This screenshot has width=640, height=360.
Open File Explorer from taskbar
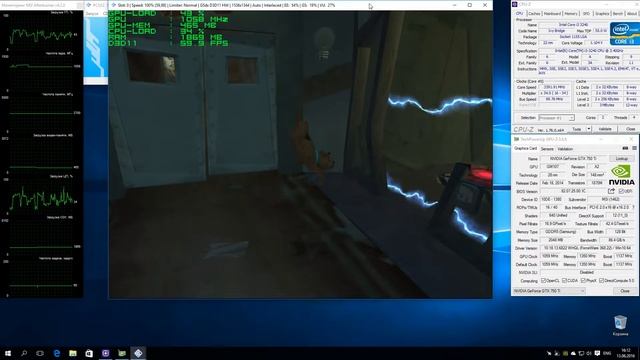click(x=73, y=353)
